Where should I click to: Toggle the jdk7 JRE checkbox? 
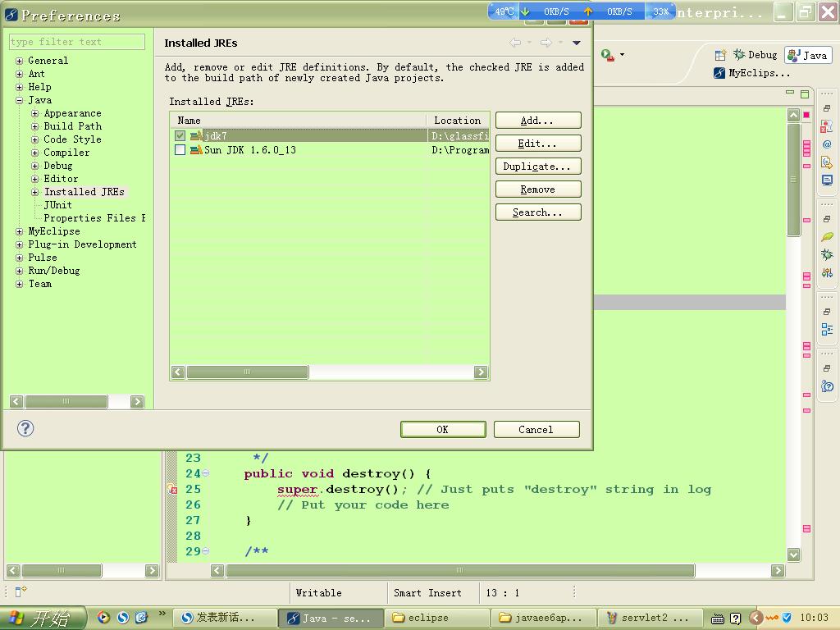click(x=180, y=136)
